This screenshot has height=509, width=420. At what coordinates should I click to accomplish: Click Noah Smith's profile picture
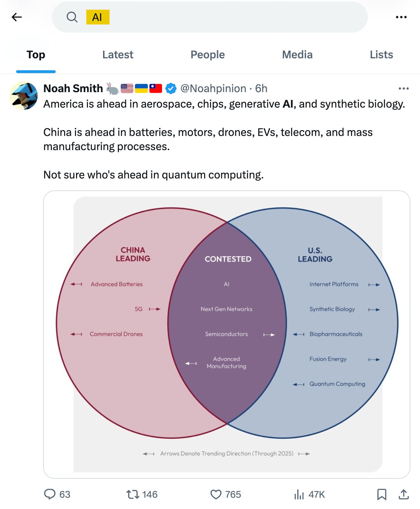[24, 97]
